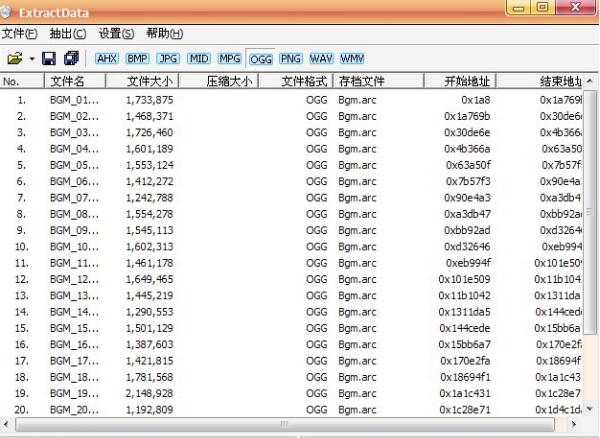Toggle the MPG format filter
600x438 pixels.
[230, 59]
